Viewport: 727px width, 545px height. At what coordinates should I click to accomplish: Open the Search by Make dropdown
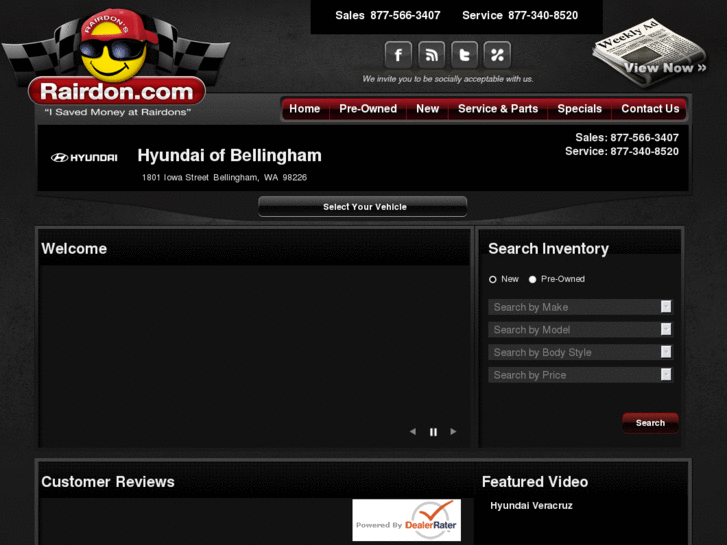click(x=580, y=307)
